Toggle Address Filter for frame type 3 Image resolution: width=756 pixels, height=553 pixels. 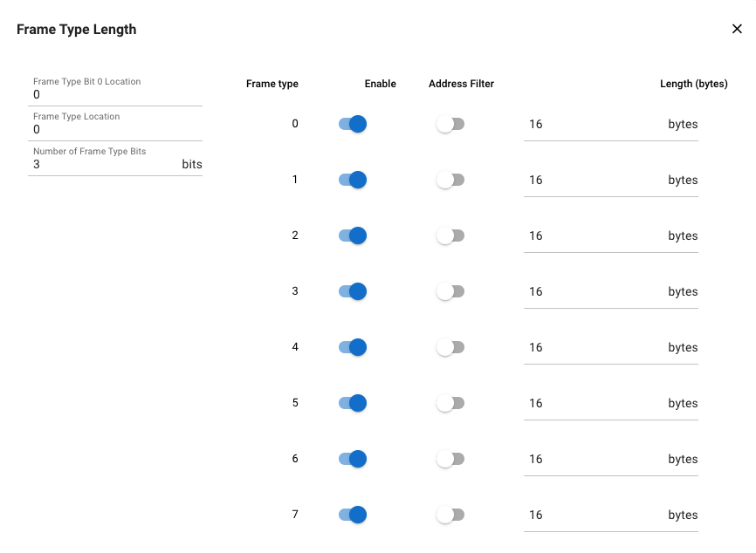pyautogui.click(x=450, y=291)
